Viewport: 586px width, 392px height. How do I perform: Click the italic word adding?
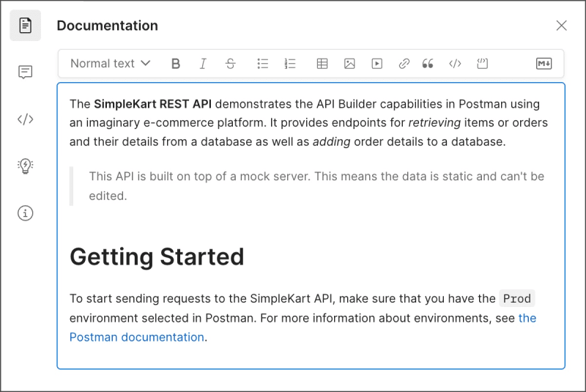tap(332, 142)
